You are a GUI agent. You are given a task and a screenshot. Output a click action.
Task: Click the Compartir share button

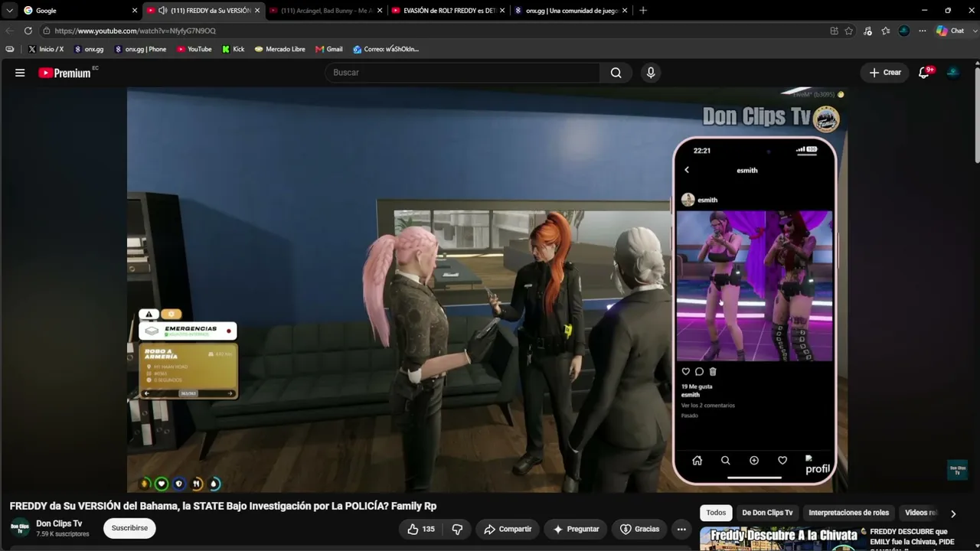point(508,529)
